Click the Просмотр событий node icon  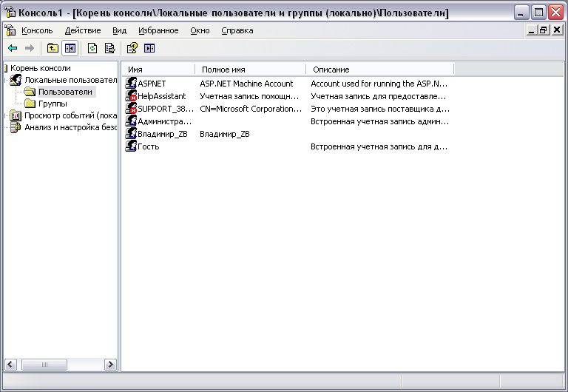pyautogui.click(x=16, y=115)
